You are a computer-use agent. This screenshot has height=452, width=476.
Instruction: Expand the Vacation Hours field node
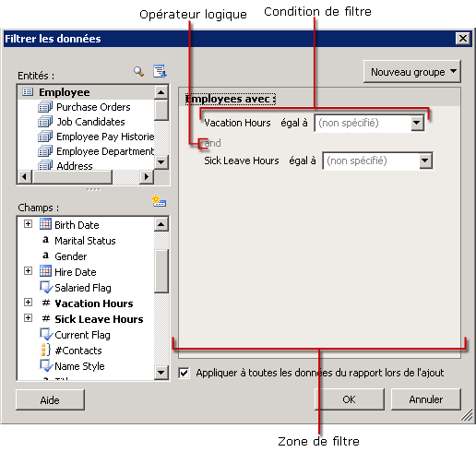coord(28,303)
